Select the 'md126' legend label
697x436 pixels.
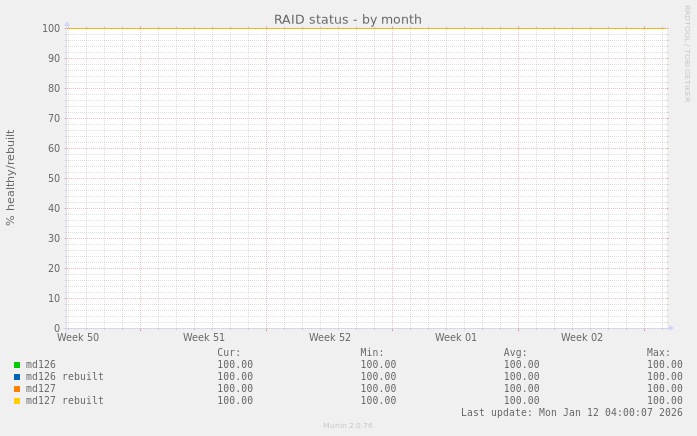[x=40, y=365]
